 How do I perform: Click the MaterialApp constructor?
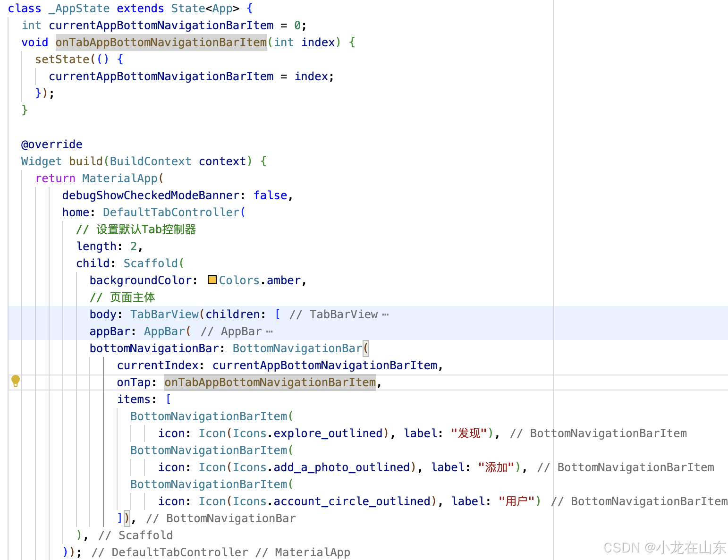tap(119, 178)
